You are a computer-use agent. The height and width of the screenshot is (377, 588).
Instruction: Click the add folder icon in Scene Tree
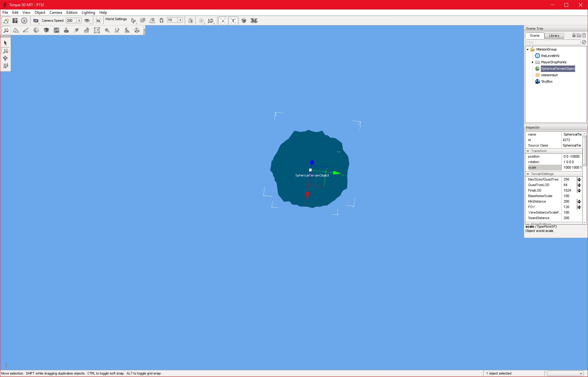tap(579, 35)
